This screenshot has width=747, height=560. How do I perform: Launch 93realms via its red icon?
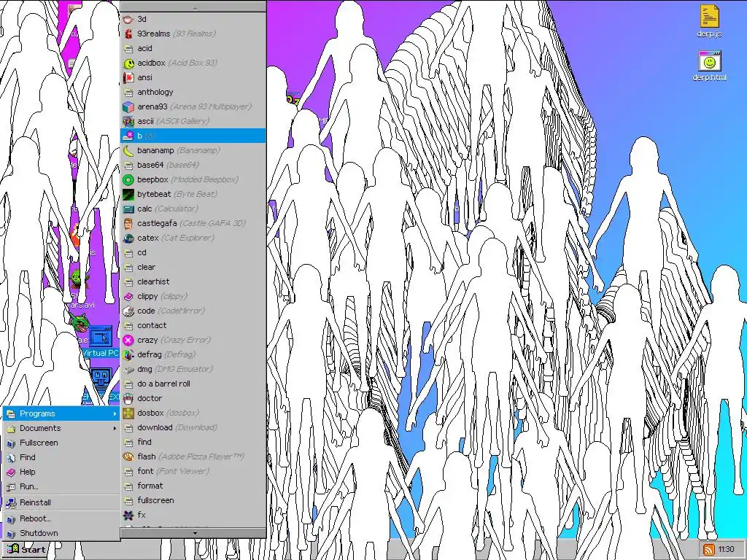(128, 34)
